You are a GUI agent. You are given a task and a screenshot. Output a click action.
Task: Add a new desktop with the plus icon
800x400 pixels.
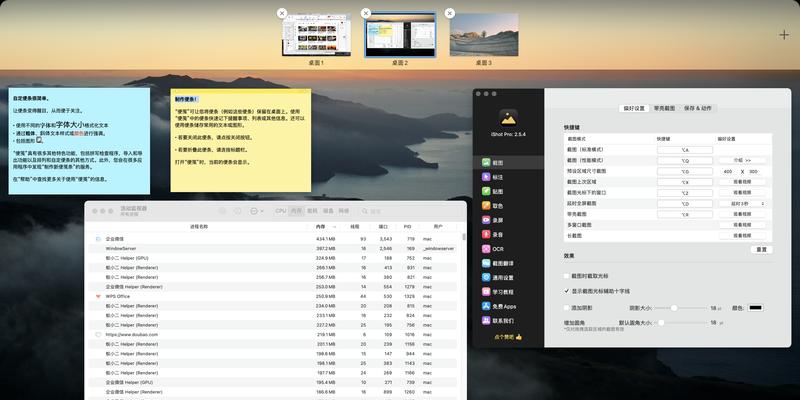pos(784,35)
